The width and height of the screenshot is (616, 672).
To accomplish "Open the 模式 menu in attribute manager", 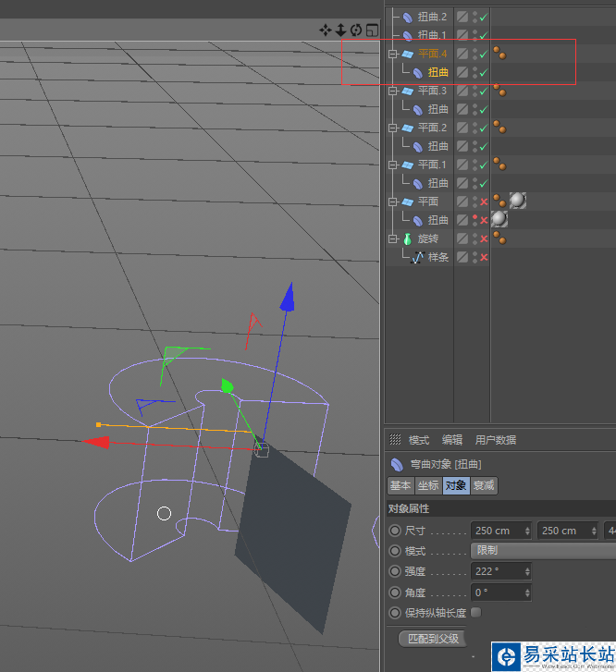I will pyautogui.click(x=419, y=440).
